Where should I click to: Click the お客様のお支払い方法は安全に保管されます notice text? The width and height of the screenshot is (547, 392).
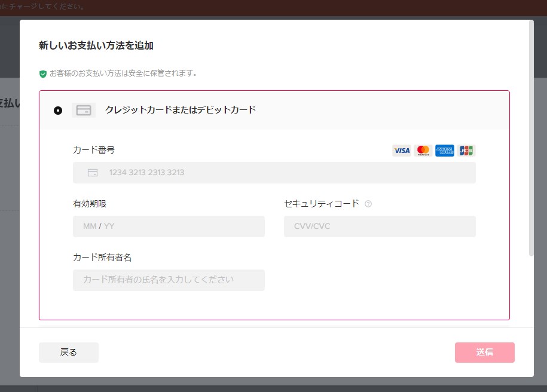[123, 73]
